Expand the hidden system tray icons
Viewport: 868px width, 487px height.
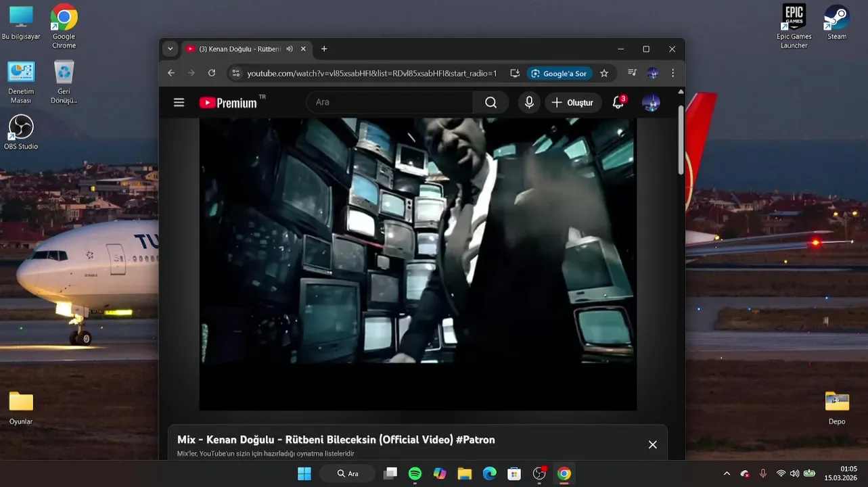727,473
